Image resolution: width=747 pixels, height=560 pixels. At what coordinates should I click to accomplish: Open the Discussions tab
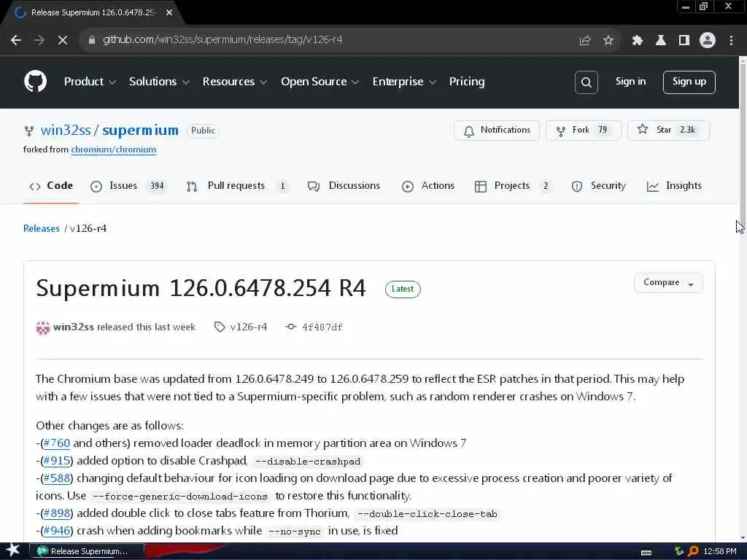[x=344, y=186]
